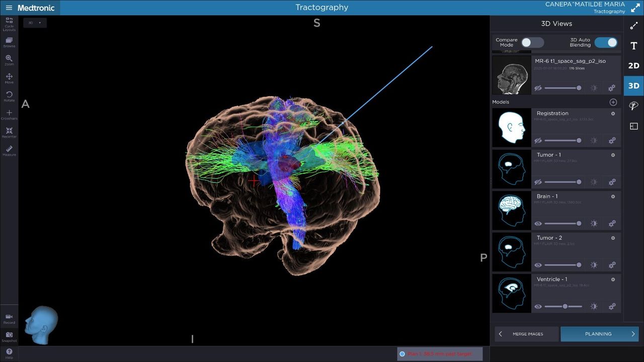Add a new model with plus icon

click(613, 102)
